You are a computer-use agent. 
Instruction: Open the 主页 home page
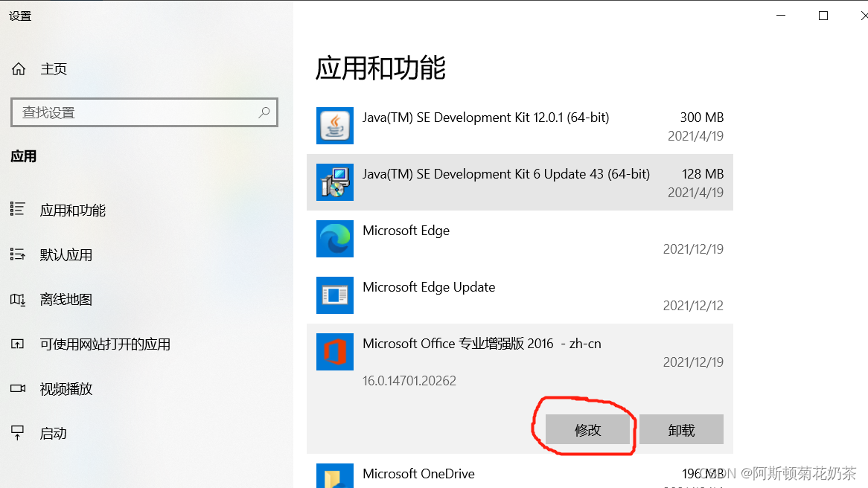tap(54, 69)
